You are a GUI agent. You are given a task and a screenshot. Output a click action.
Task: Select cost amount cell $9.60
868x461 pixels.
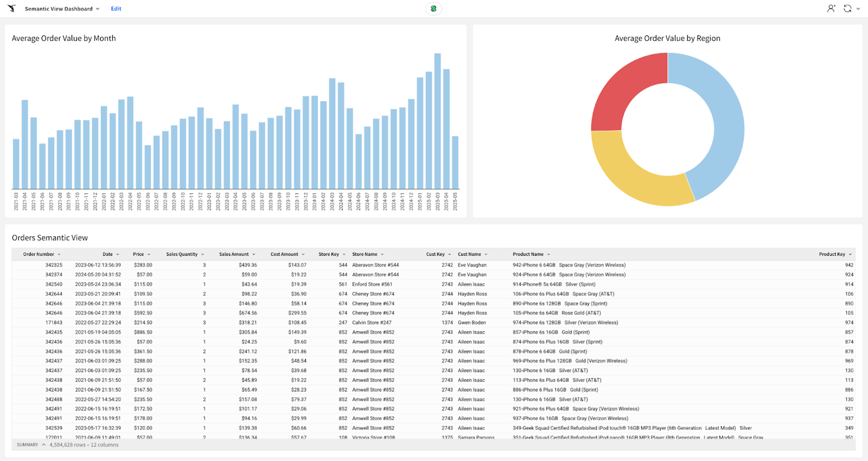click(x=300, y=342)
